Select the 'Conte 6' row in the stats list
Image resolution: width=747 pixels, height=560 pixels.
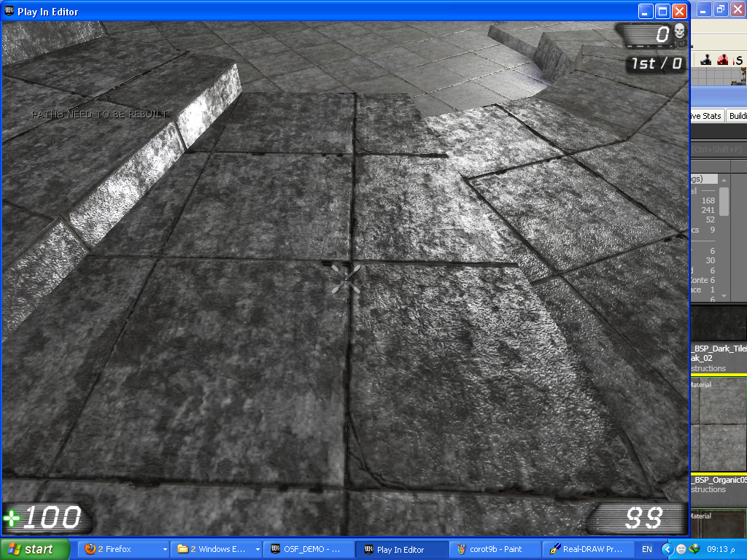[x=703, y=281]
